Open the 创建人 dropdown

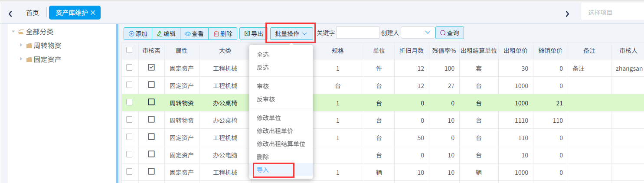[418, 33]
